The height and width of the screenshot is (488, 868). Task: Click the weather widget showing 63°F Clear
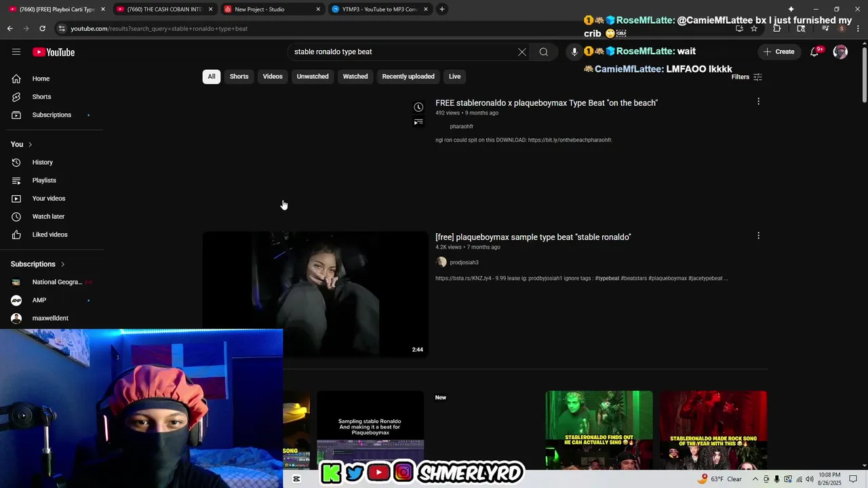pos(719,479)
